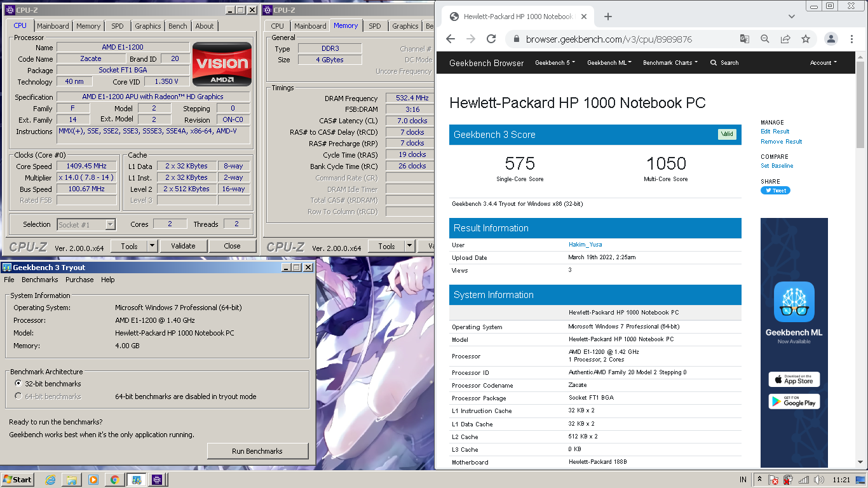Screen dimensions: 868x488
Task: Click the Start button
Action: 18,480
